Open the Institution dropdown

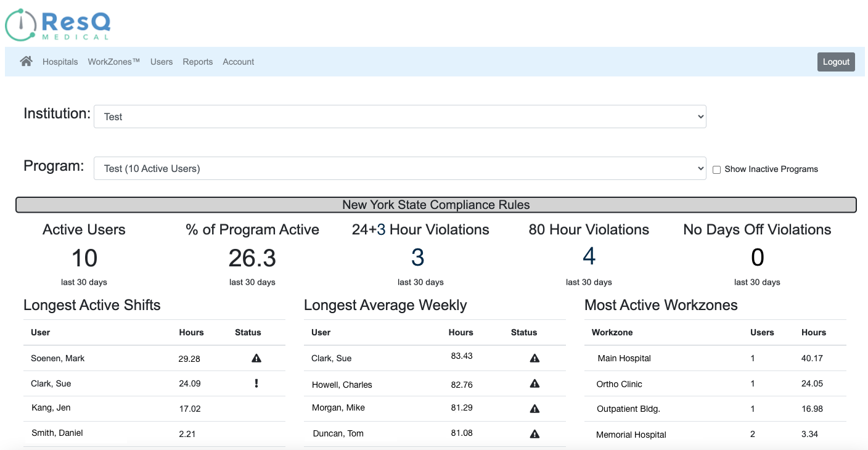pos(399,117)
